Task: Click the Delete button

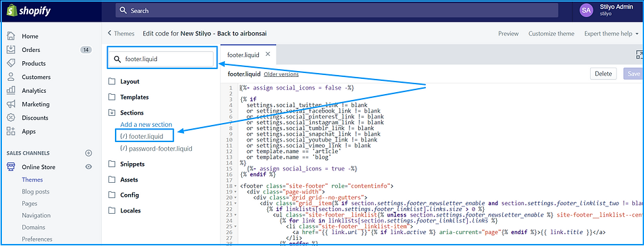Action: [603, 74]
